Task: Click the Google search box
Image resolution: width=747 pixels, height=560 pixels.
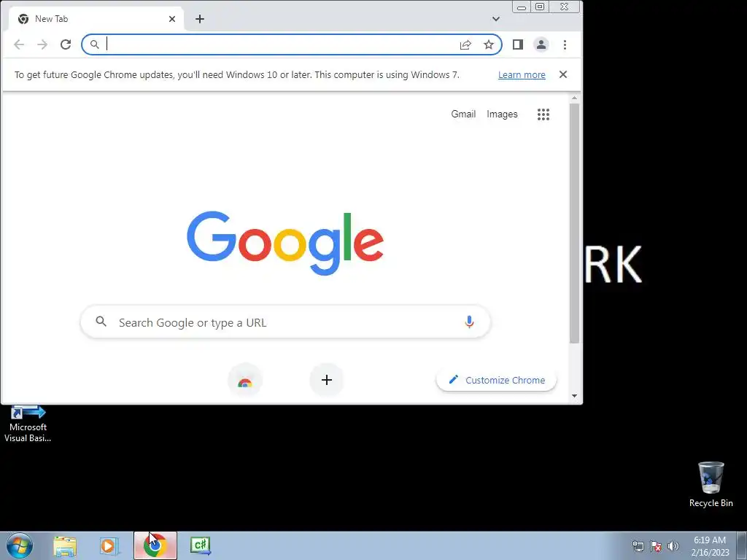Action: click(x=285, y=322)
